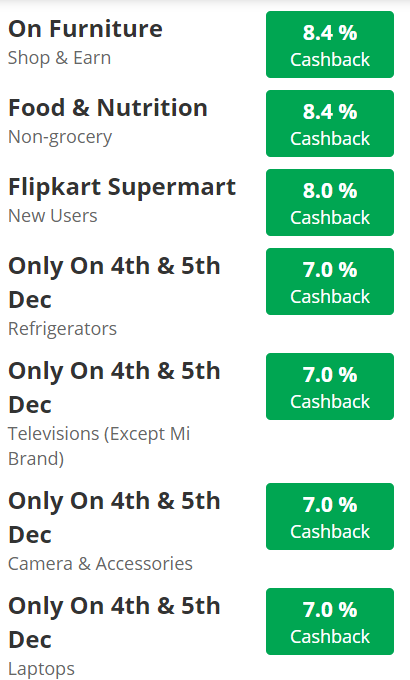This screenshot has width=410, height=680.
Task: Click the Shop & Earn subtitle
Action: (59, 58)
